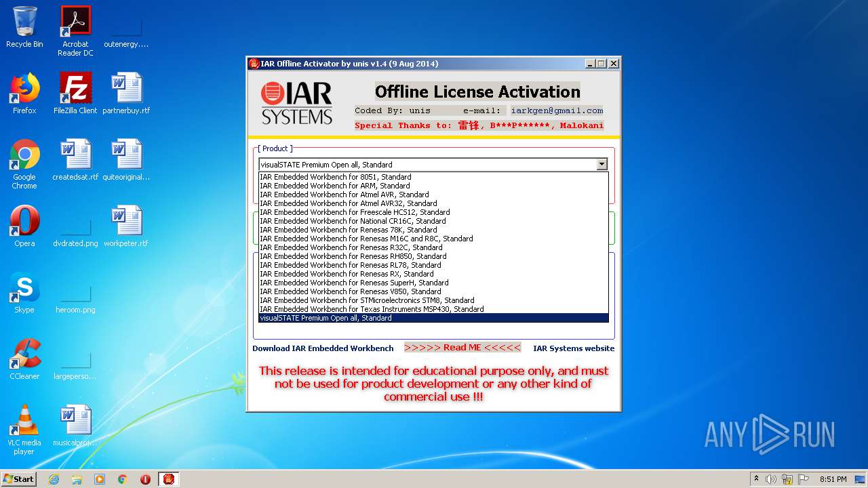Select Embedded Workbench for Renesas M16C and R8C
Viewport: 868px width, 488px height.
point(433,239)
